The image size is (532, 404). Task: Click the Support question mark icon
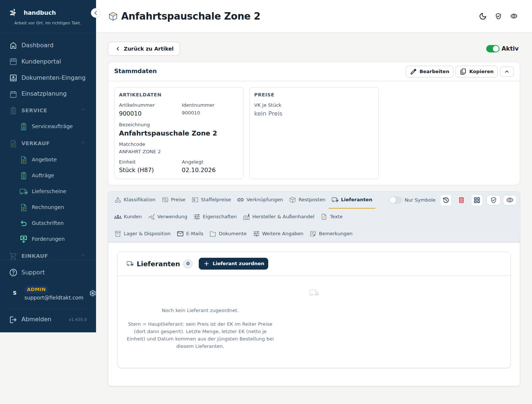[13, 273]
